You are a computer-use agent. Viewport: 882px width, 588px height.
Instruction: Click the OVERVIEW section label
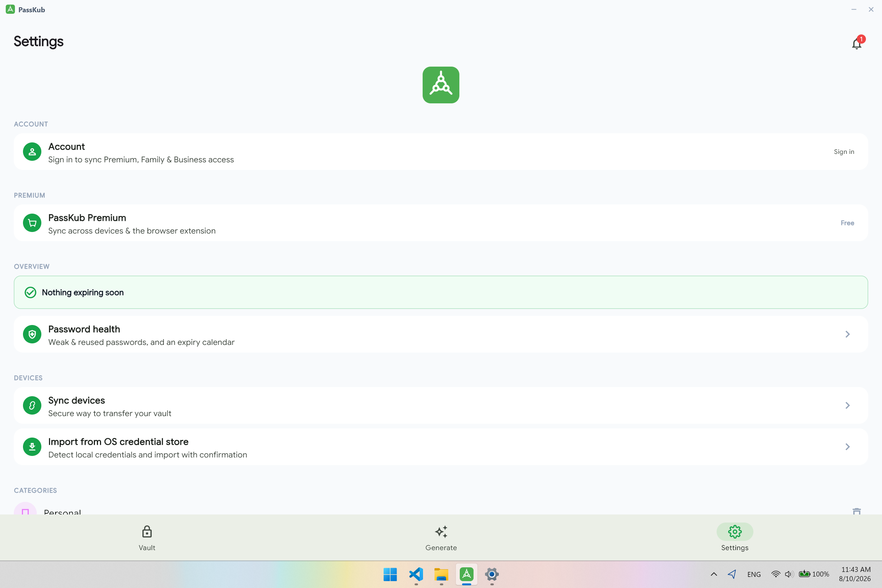click(32, 267)
